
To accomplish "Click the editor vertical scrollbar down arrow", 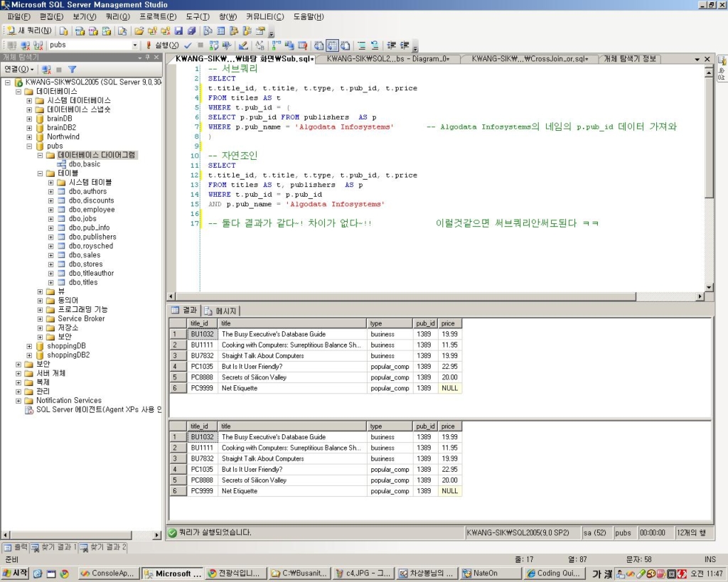I will 709,287.
